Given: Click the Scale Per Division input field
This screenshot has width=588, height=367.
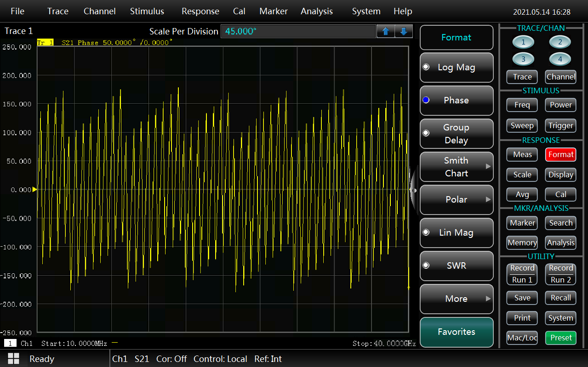Looking at the screenshot, I should click(x=298, y=31).
